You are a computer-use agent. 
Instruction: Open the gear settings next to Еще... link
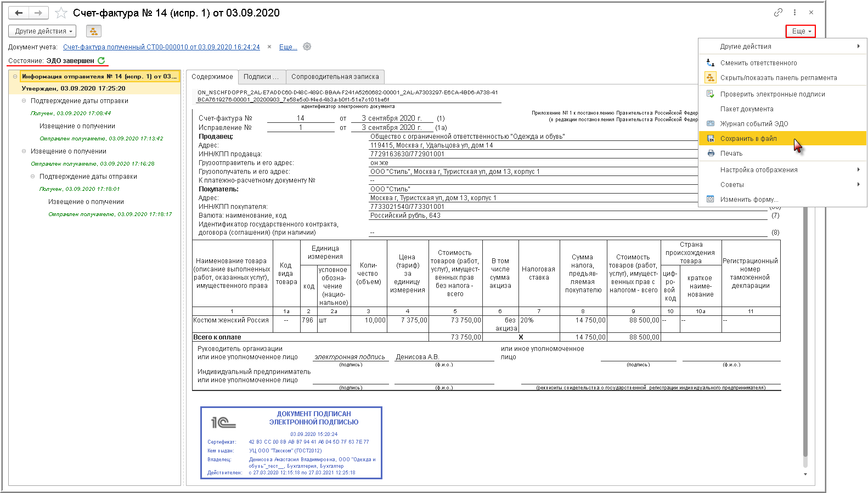click(x=307, y=47)
